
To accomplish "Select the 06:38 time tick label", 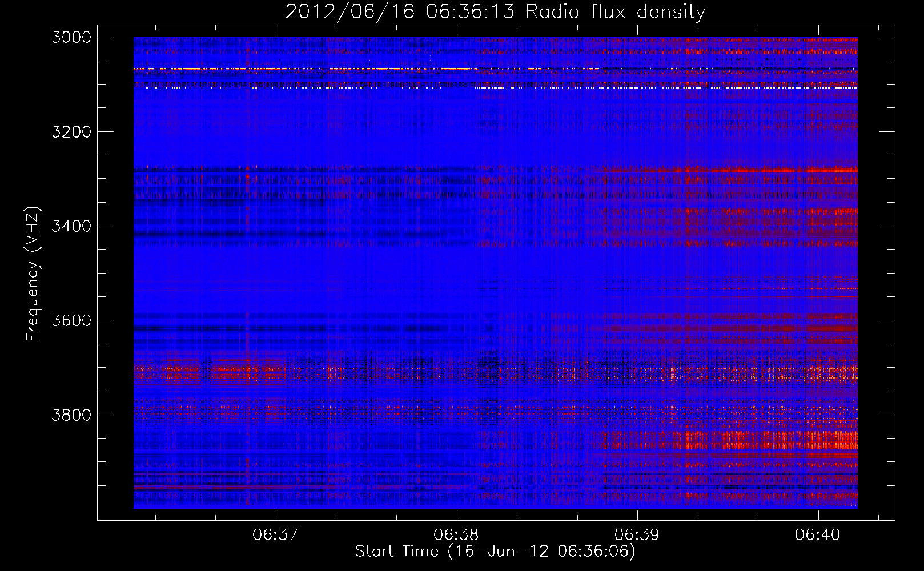I will [456, 534].
